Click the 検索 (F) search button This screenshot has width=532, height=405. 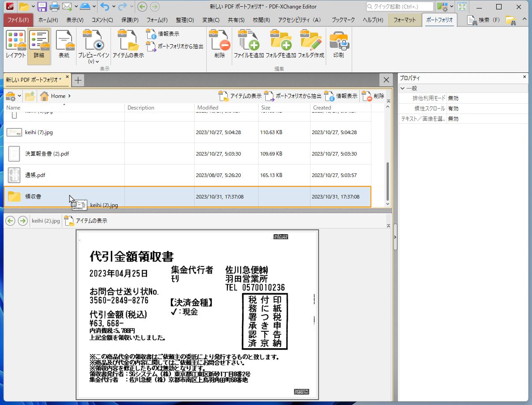(484, 20)
